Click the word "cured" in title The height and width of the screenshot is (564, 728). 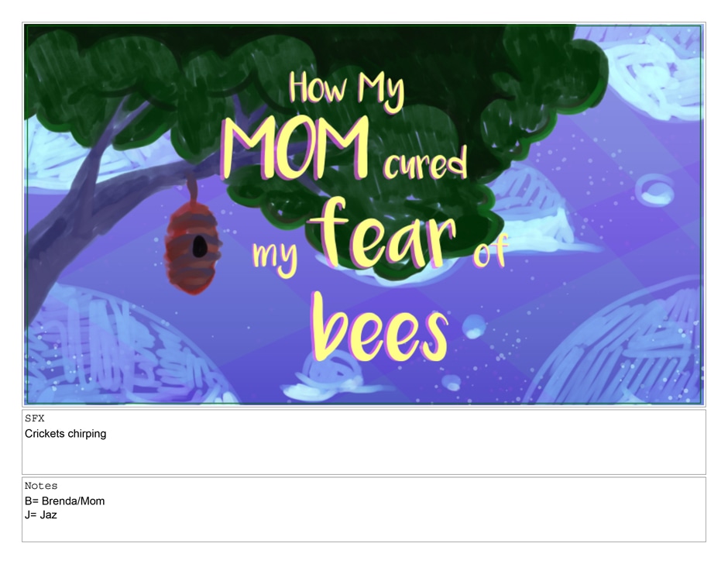[x=425, y=163]
